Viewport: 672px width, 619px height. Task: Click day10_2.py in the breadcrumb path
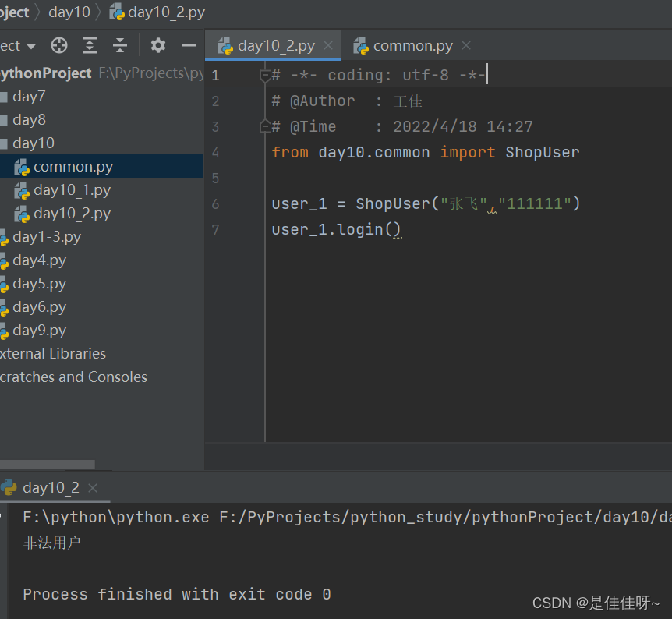click(x=157, y=12)
